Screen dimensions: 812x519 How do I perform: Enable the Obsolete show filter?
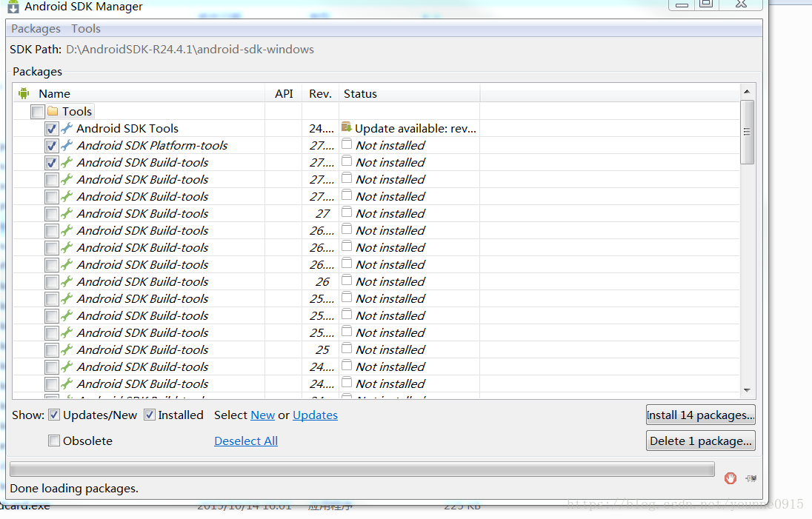54,441
